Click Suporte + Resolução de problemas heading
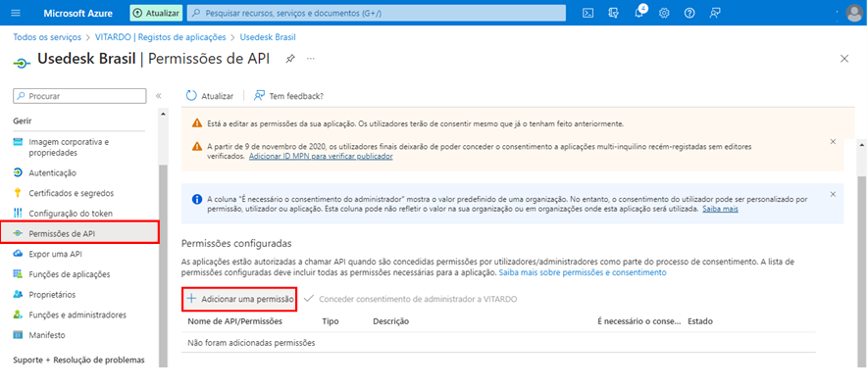 [78, 360]
